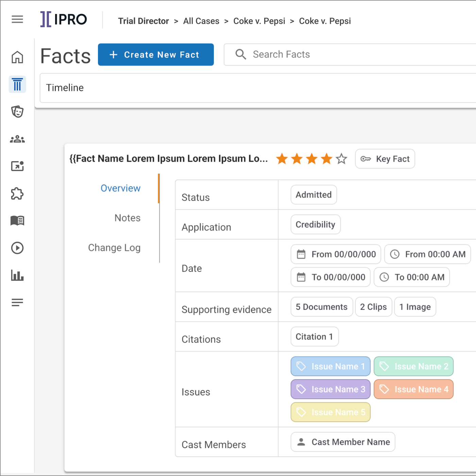Pick the To 00:00 AM time
The height and width of the screenshot is (476, 476).
coord(412,277)
